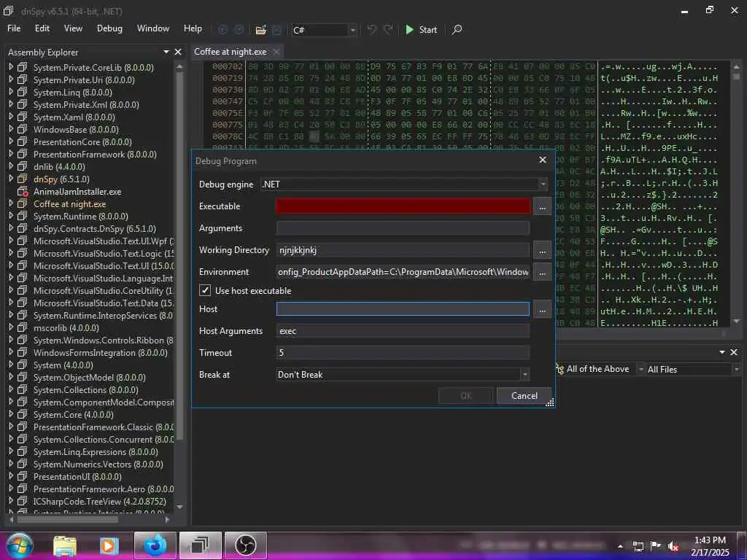
Task: Click the dnlib assembly icon
Action: click(x=23, y=167)
